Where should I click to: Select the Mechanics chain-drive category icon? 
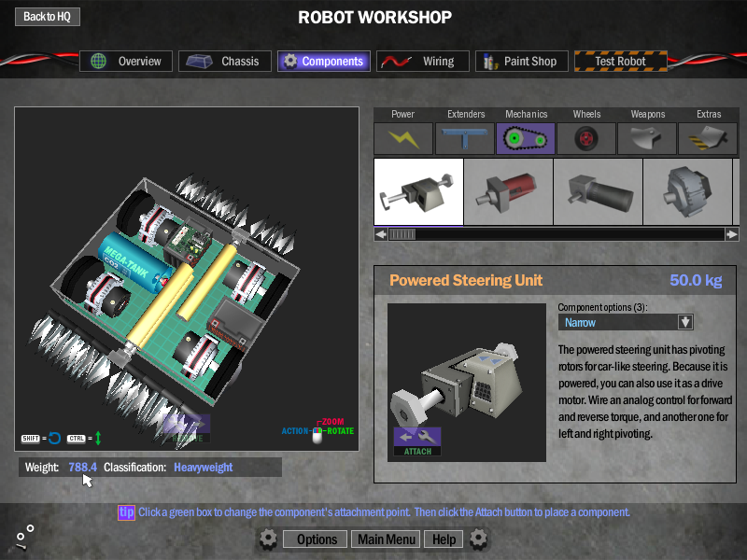(x=526, y=138)
